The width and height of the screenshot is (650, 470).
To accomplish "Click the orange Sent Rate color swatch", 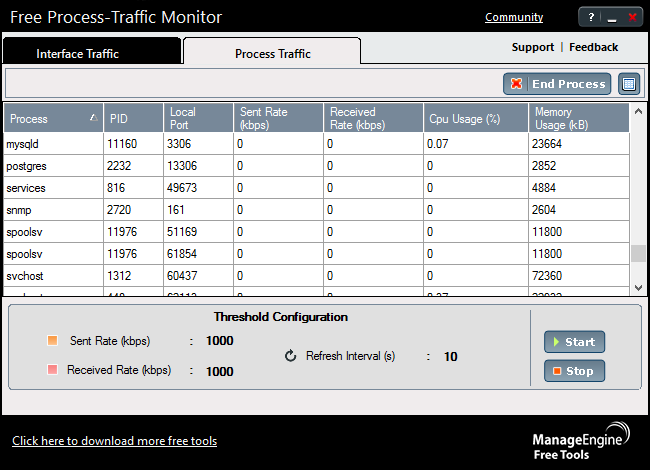I will [53, 340].
